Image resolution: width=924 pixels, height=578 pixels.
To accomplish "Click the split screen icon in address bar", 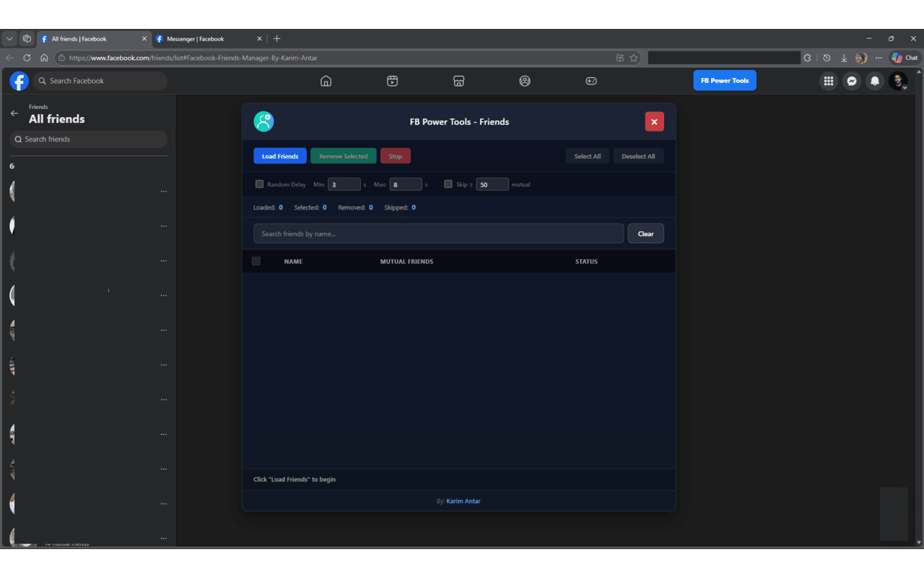I will [x=620, y=58].
